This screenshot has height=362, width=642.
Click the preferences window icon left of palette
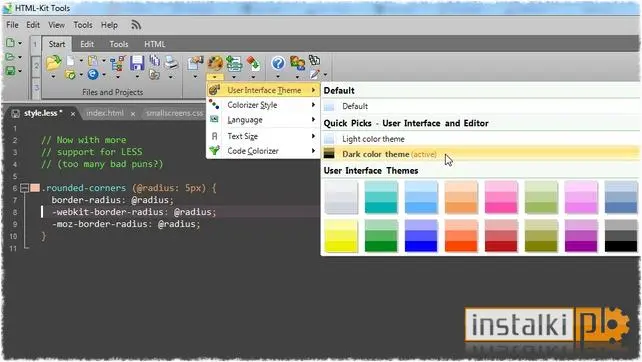(x=195, y=63)
